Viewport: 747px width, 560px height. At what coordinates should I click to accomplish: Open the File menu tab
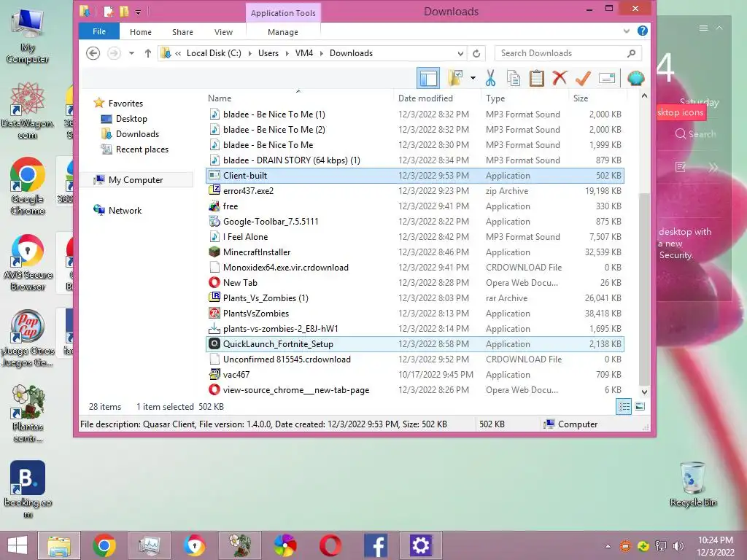click(99, 31)
